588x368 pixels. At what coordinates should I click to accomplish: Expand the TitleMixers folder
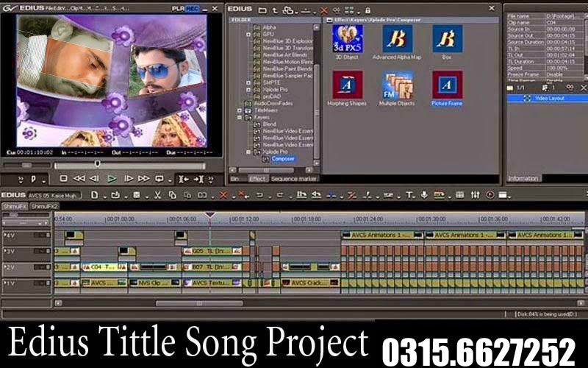240,110
